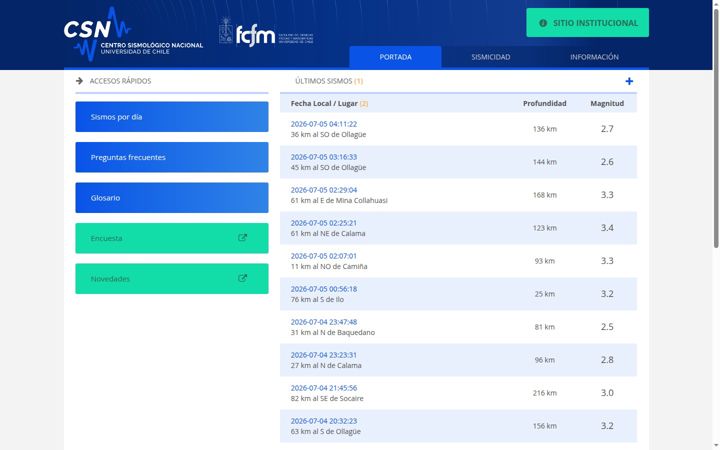Open the Novedades button

172,278
